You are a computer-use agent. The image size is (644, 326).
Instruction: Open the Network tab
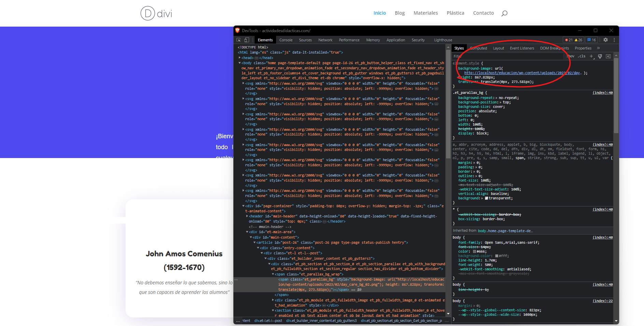click(x=325, y=40)
